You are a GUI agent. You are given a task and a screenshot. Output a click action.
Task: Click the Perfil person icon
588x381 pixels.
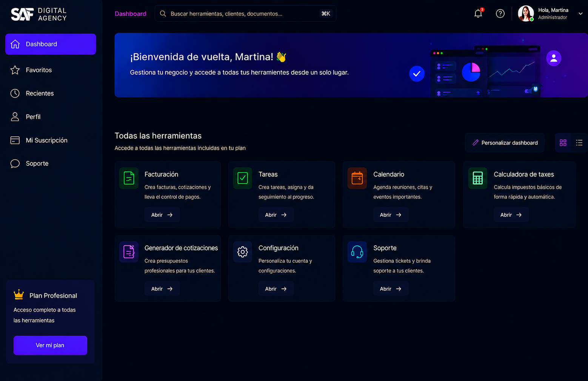click(x=15, y=117)
